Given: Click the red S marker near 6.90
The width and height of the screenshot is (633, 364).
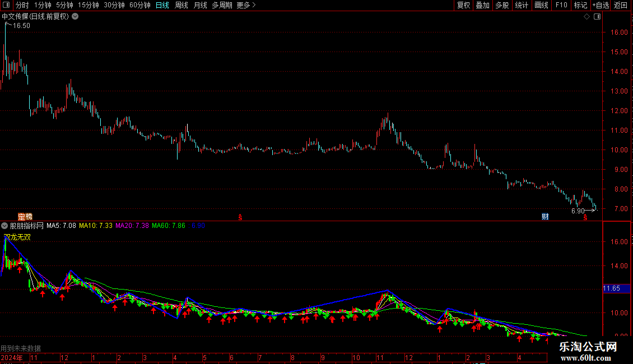Looking at the screenshot, I should [x=585, y=217].
